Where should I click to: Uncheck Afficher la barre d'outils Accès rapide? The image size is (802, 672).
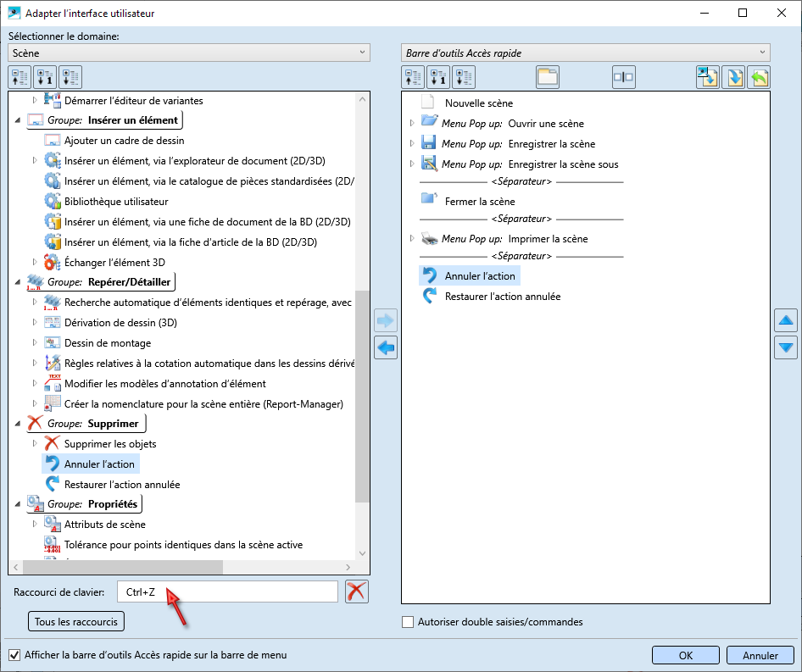point(14,654)
